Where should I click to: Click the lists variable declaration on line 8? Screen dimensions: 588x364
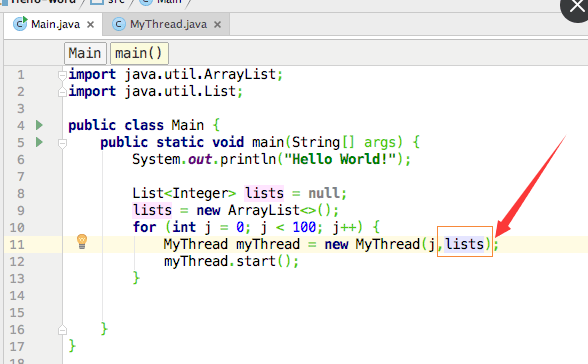(x=264, y=193)
